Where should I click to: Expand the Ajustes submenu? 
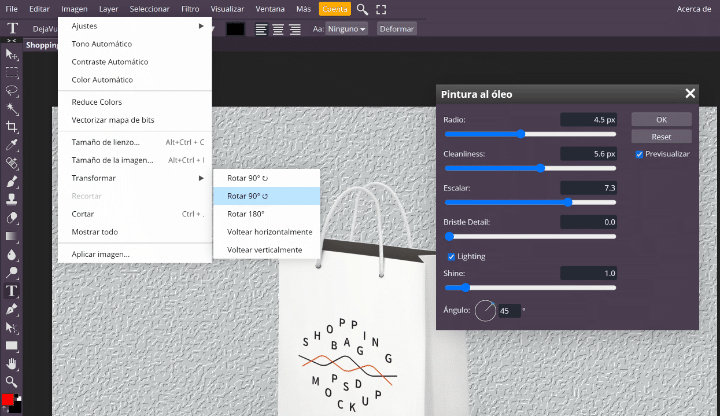coord(135,26)
